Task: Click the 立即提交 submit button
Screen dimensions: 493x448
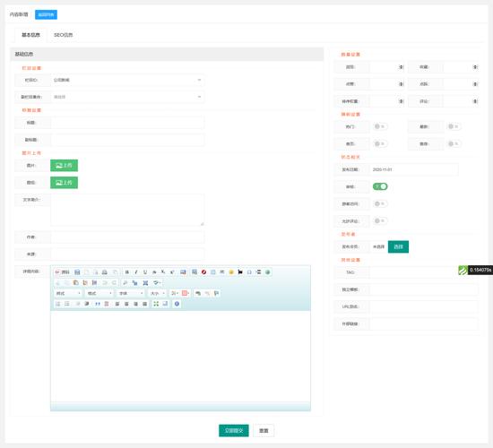Action: [234, 430]
